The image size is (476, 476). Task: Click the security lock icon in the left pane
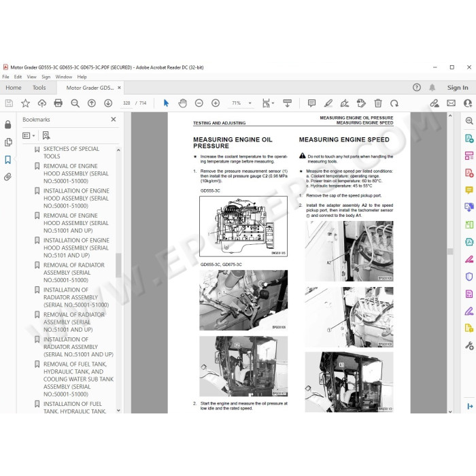coord(8,124)
